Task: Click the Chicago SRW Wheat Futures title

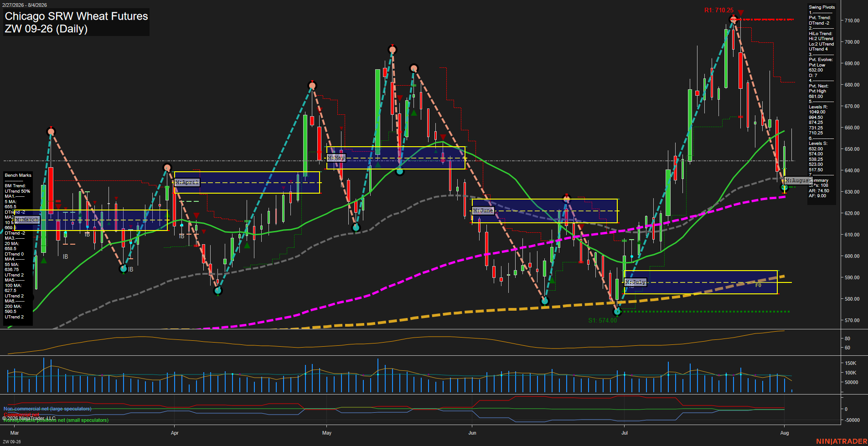Action: [x=76, y=16]
